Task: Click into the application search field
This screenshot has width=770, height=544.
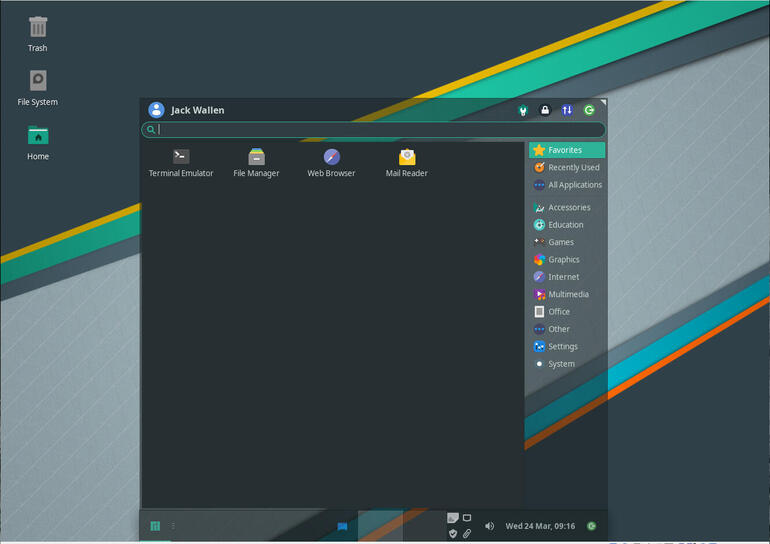Action: pyautogui.click(x=373, y=130)
